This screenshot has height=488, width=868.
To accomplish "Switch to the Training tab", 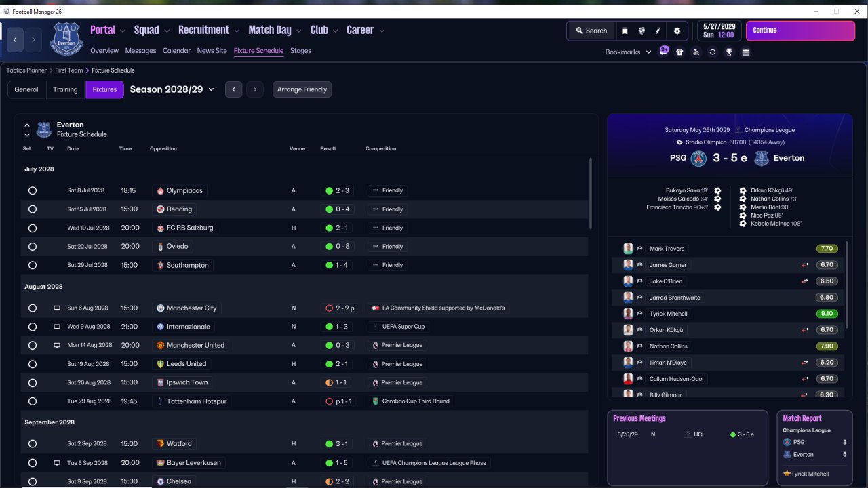I will pyautogui.click(x=65, y=89).
